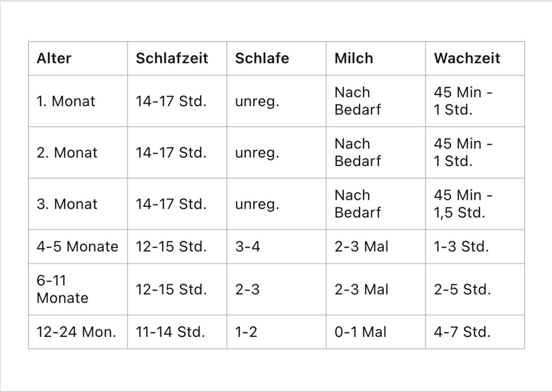Screen dimensions: 552x392
Task: Click the "4-5 Monate" cell
Action: pos(77,246)
